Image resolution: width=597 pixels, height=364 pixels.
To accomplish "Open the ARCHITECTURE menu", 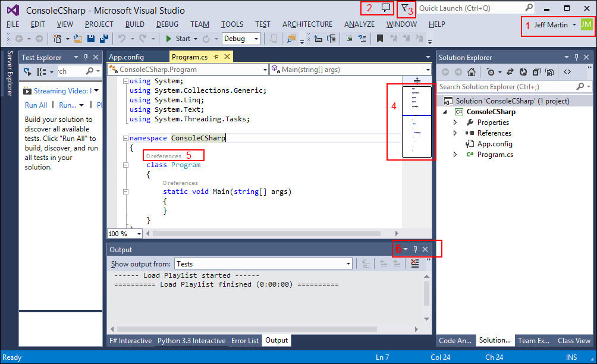I will (x=307, y=24).
